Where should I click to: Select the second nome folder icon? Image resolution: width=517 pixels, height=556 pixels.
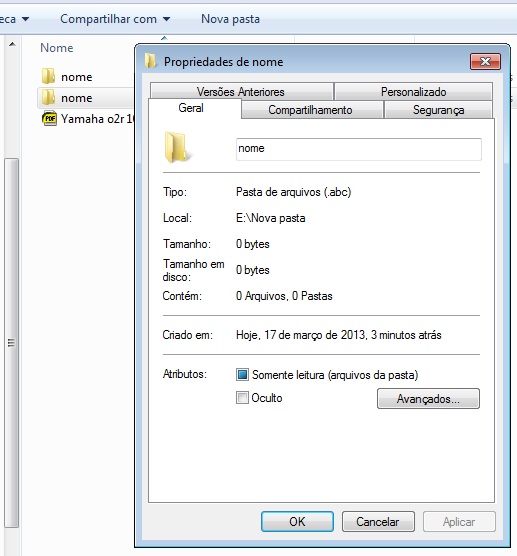coord(48,97)
